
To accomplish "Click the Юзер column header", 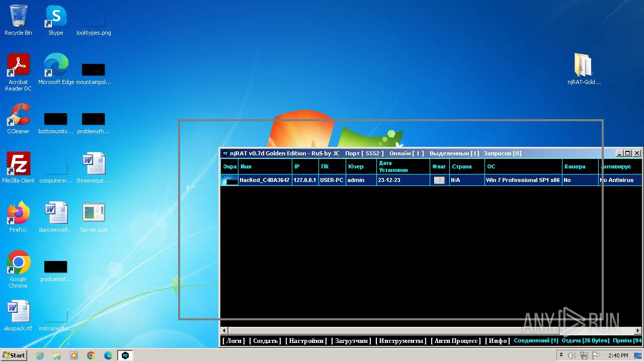I will [x=361, y=166].
